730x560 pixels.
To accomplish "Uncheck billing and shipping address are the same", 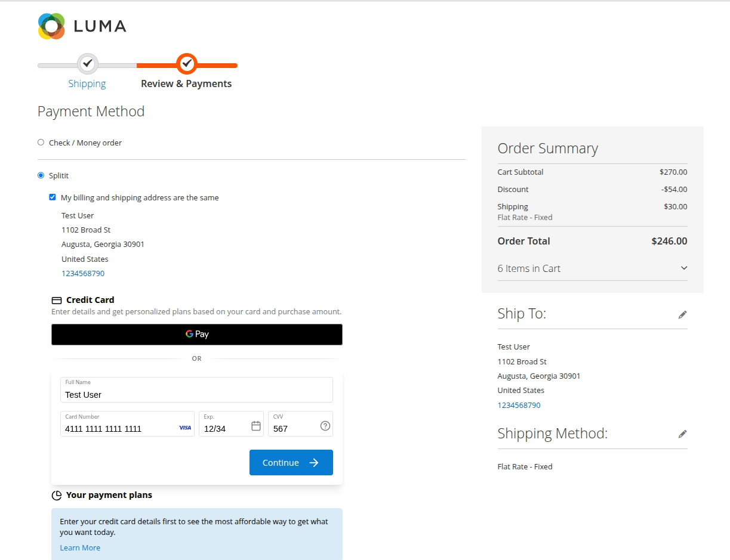I will click(53, 197).
